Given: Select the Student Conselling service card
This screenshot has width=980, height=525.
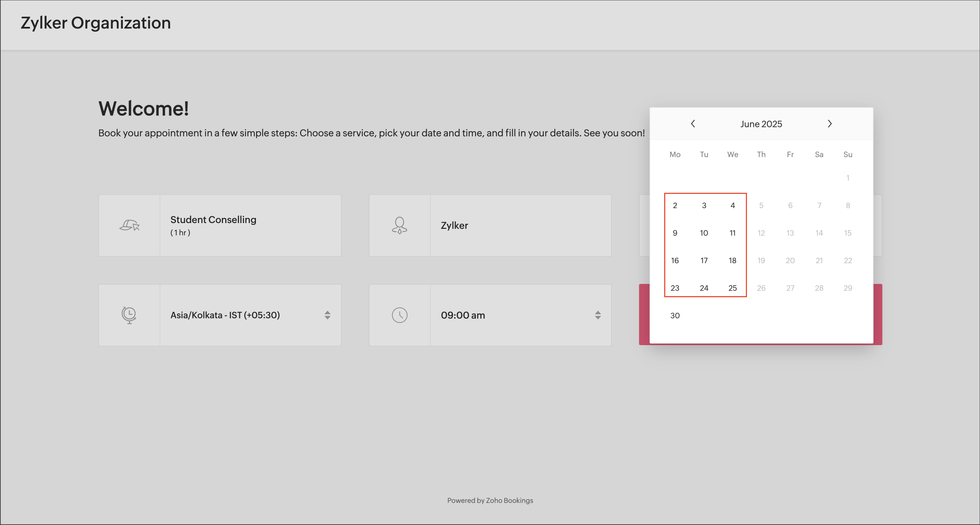Looking at the screenshot, I should [250, 225].
